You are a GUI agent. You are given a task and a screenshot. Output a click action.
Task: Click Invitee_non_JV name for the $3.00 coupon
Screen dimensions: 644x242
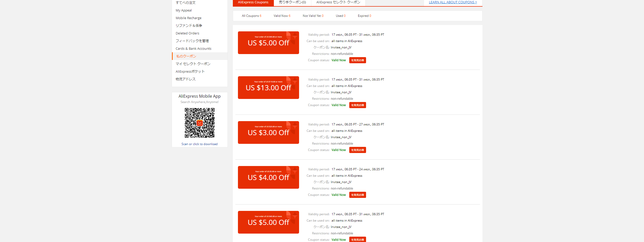click(341, 137)
